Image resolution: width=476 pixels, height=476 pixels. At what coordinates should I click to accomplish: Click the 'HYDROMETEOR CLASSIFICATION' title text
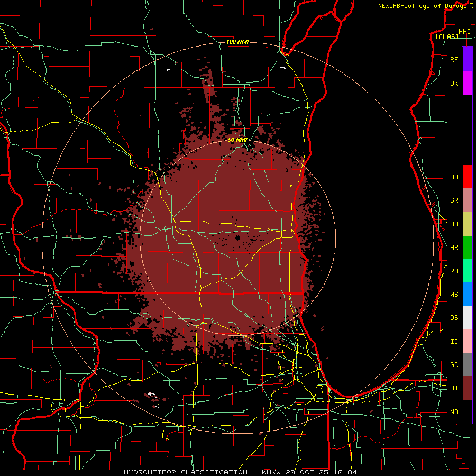coord(186,472)
